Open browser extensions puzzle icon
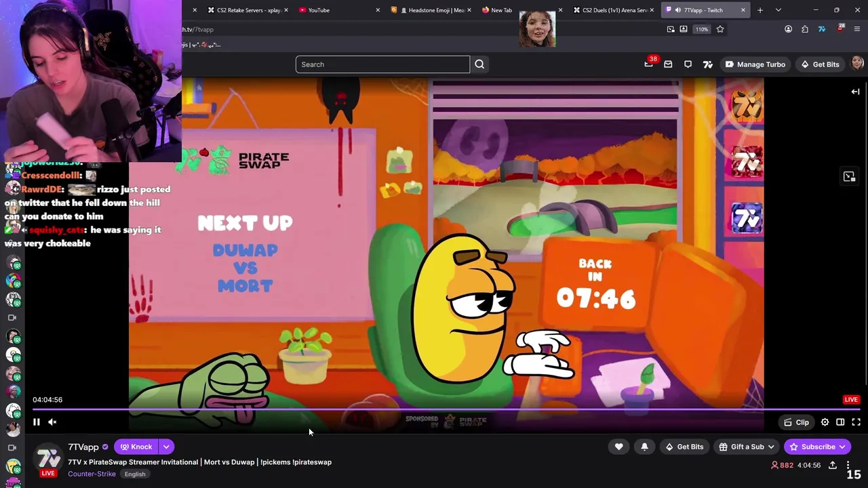 805,29
